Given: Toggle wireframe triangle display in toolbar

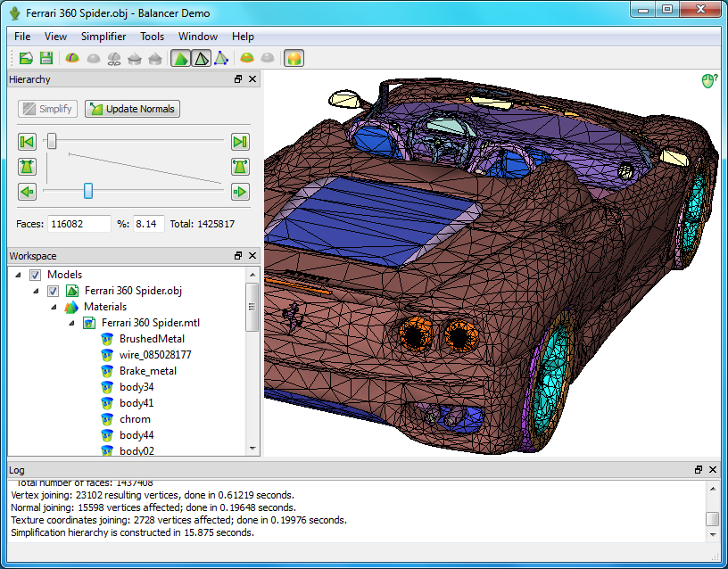Looking at the screenshot, I should click(202, 58).
